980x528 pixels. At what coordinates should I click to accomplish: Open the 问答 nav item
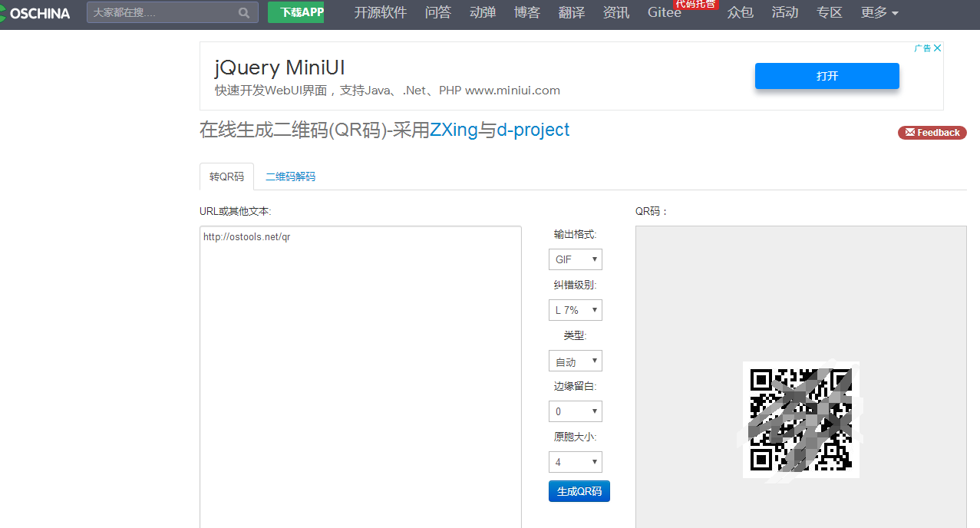tap(437, 12)
